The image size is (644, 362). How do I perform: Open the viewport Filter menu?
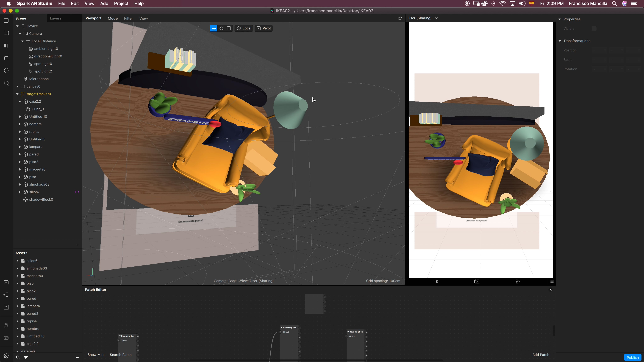(128, 18)
